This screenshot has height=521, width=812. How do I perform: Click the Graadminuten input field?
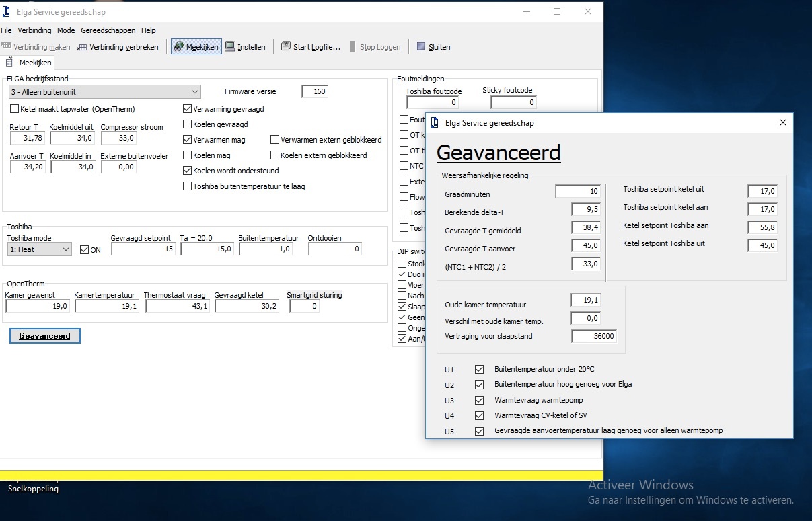click(x=578, y=192)
